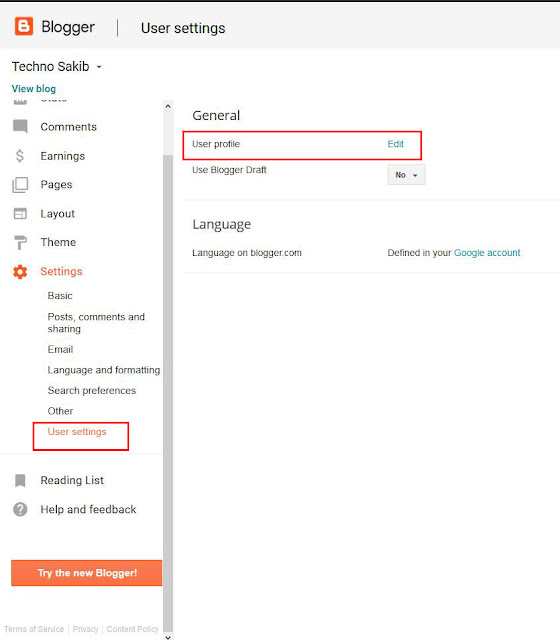Click the Help question mark icon
The height and width of the screenshot is (640, 560).
pos(20,509)
